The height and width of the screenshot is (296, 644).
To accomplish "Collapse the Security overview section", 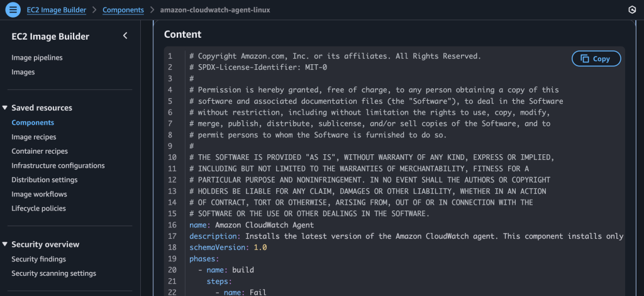I will (5, 244).
